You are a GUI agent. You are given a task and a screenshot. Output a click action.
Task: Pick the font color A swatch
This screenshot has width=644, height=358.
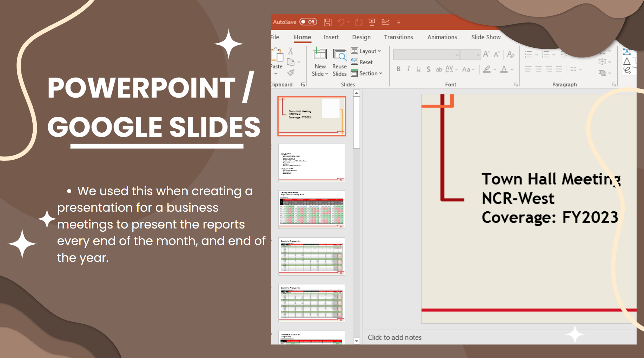(x=504, y=69)
